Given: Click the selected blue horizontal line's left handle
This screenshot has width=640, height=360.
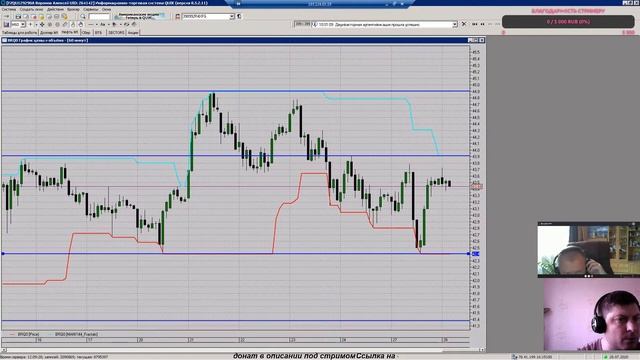Looking at the screenshot, I should pos(3,253).
